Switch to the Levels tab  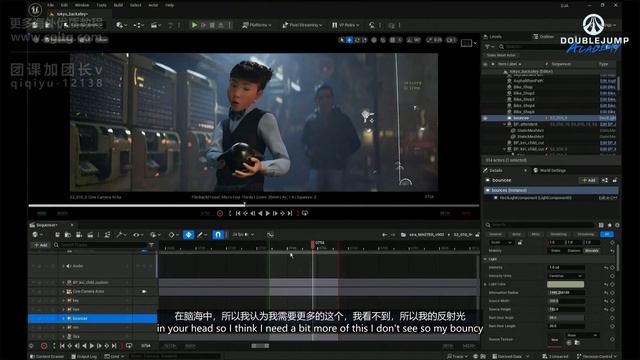493,37
